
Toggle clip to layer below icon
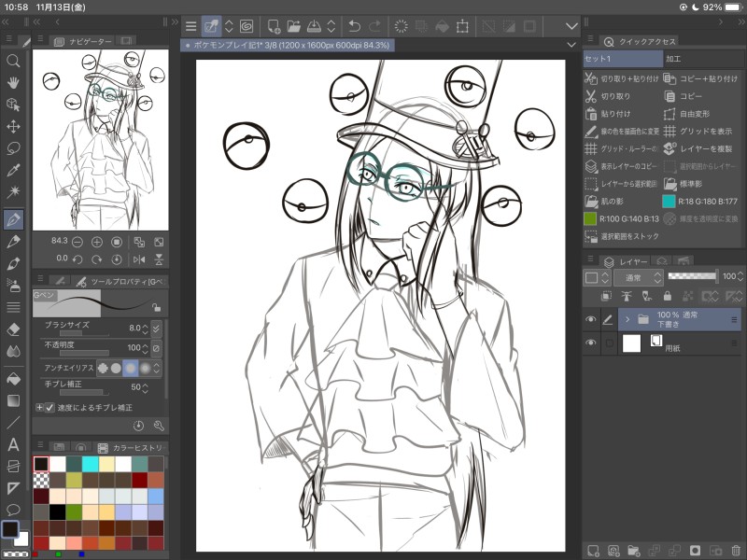(606, 296)
